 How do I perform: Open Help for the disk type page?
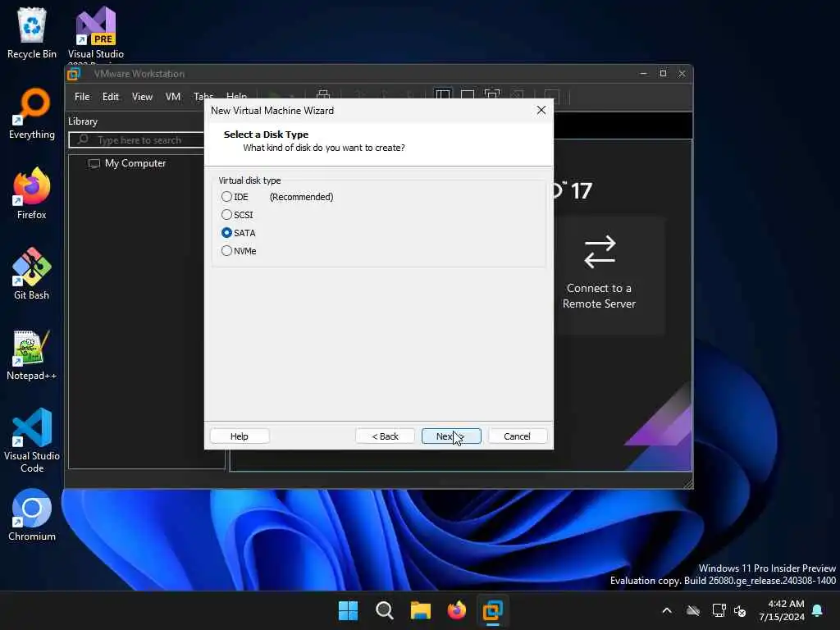pos(239,436)
